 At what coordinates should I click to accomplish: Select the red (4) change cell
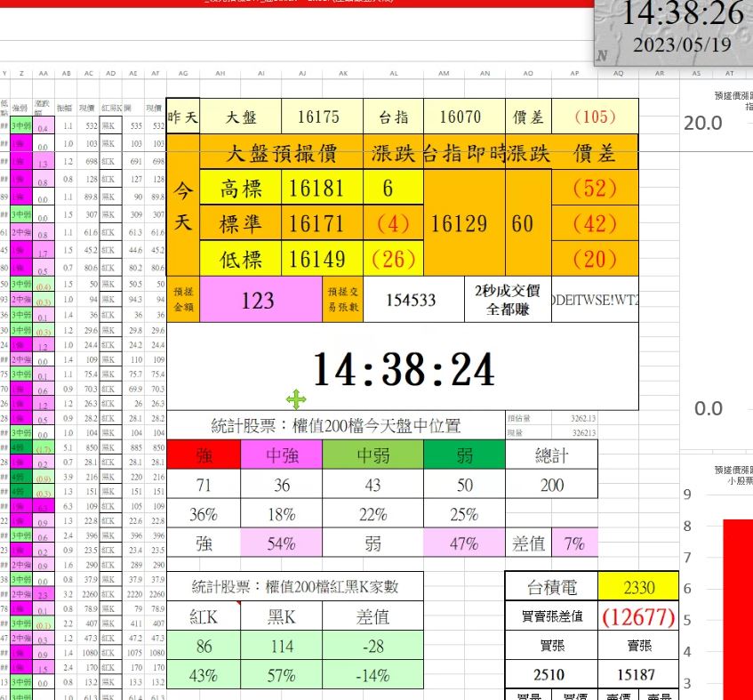click(393, 223)
